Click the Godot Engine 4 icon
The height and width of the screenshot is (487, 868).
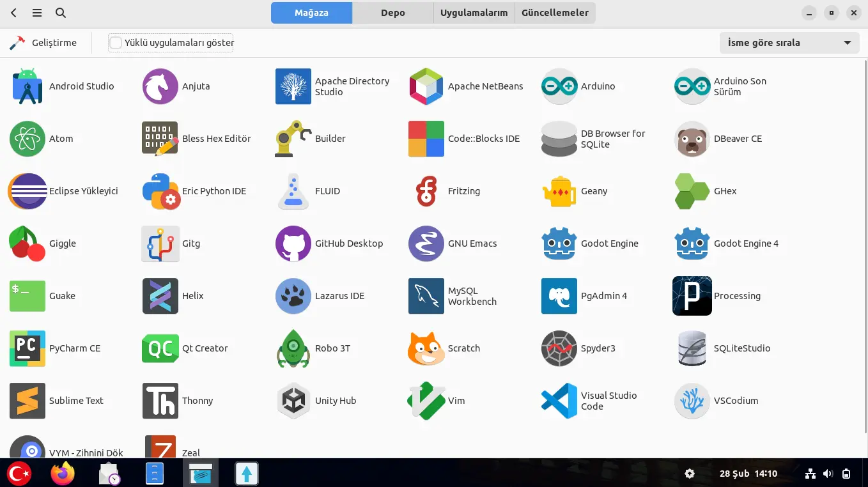point(692,243)
